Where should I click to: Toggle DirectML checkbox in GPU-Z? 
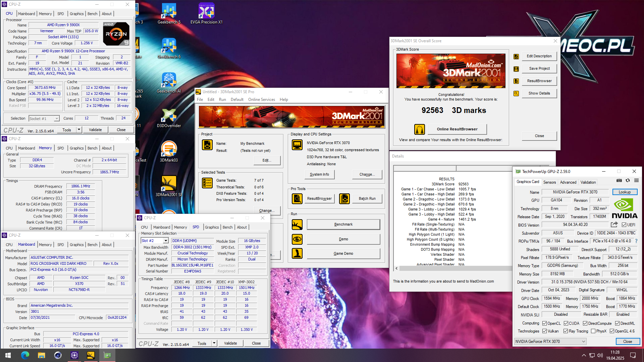click(x=617, y=323)
